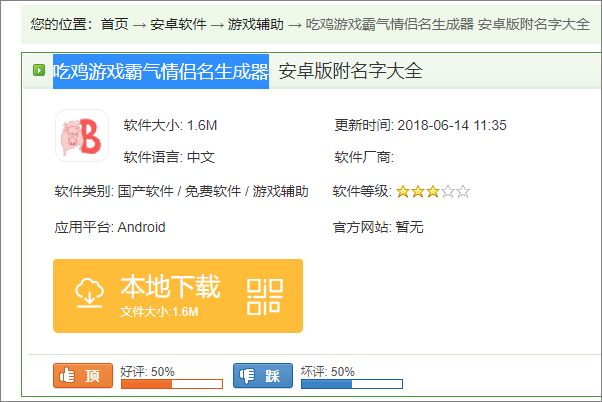Image resolution: width=602 pixels, height=402 pixels.
Task: Click the first yellow rating star
Action: click(403, 191)
